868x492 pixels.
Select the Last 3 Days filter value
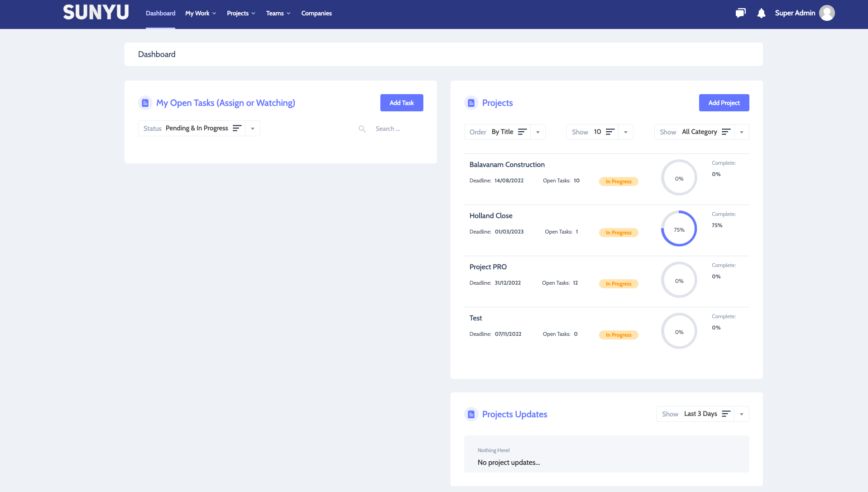point(700,414)
